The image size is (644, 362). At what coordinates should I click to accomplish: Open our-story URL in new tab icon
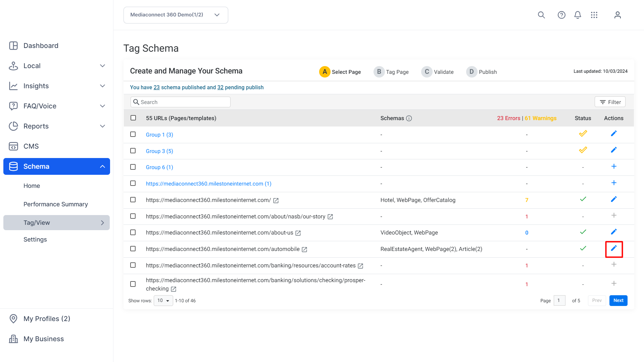(330, 217)
